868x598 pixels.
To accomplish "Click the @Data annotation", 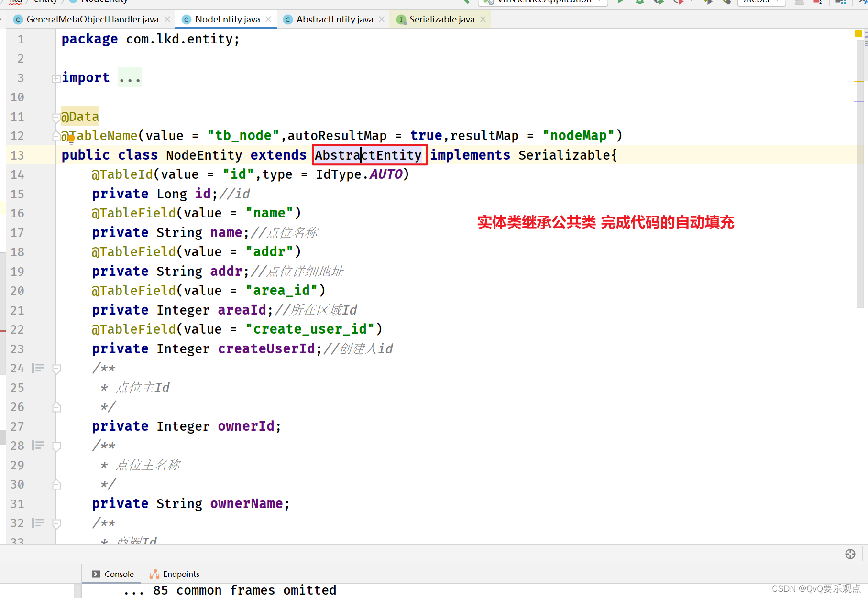I will (x=80, y=117).
